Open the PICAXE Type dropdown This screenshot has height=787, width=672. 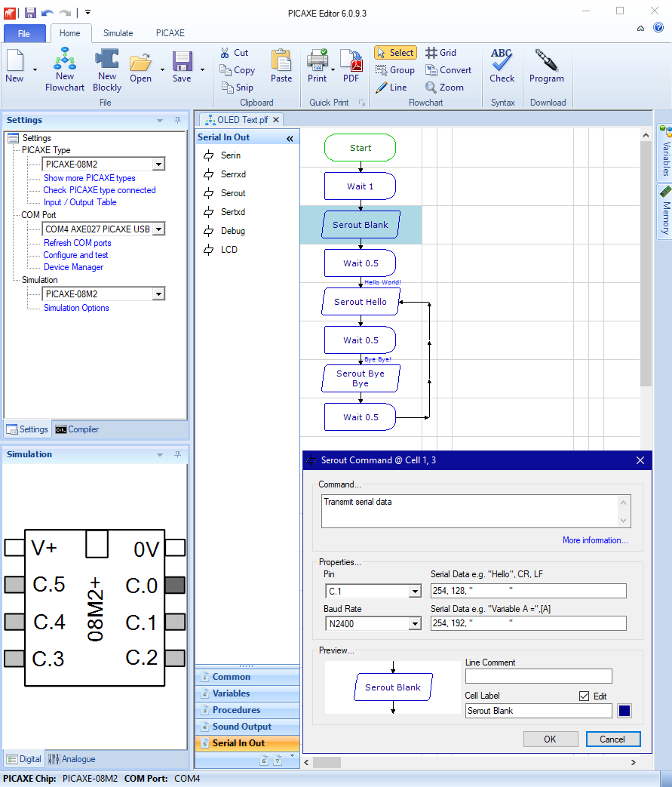click(158, 164)
